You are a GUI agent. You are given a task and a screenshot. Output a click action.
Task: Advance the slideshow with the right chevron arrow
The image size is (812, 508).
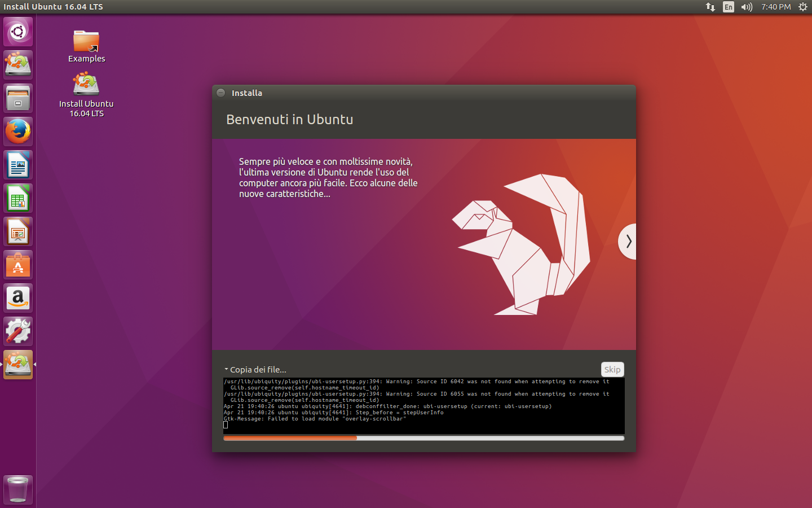(x=628, y=242)
